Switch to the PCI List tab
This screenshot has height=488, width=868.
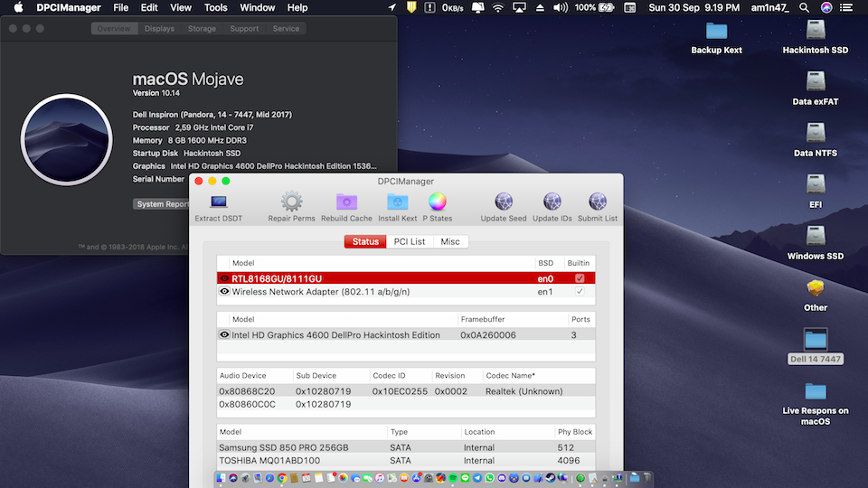(x=410, y=241)
